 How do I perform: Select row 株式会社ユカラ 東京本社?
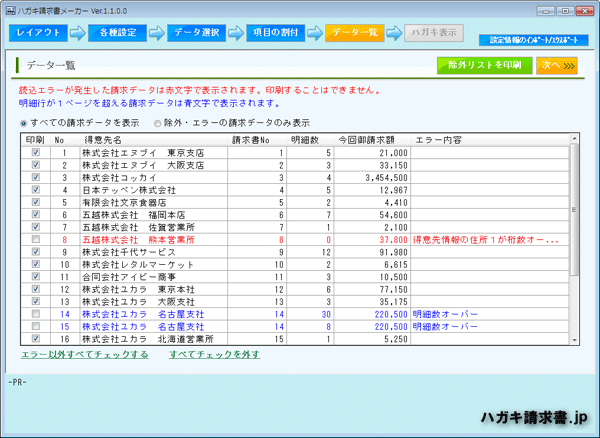(x=295, y=289)
